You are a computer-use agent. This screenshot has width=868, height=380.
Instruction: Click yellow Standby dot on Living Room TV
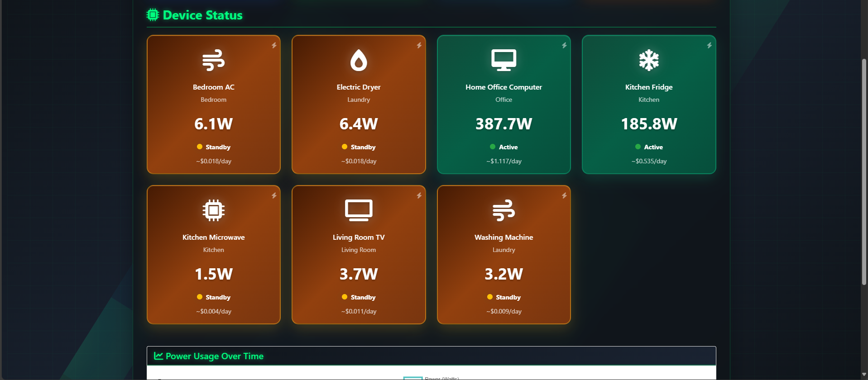pyautogui.click(x=345, y=297)
